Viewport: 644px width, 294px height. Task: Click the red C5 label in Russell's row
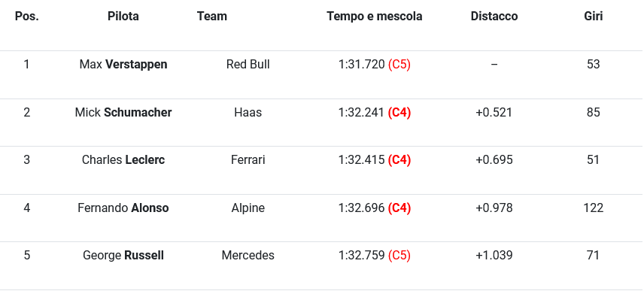(399, 256)
